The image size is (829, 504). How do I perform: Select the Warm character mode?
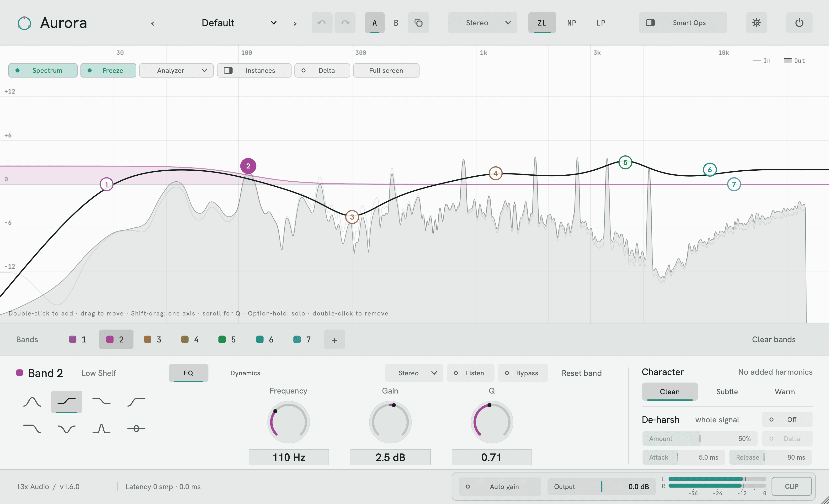coord(785,392)
